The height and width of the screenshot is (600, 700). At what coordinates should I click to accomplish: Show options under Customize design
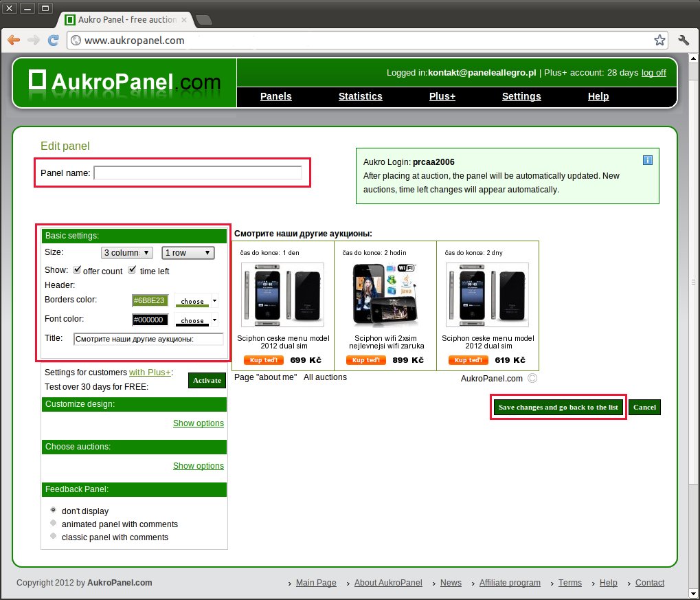click(199, 423)
